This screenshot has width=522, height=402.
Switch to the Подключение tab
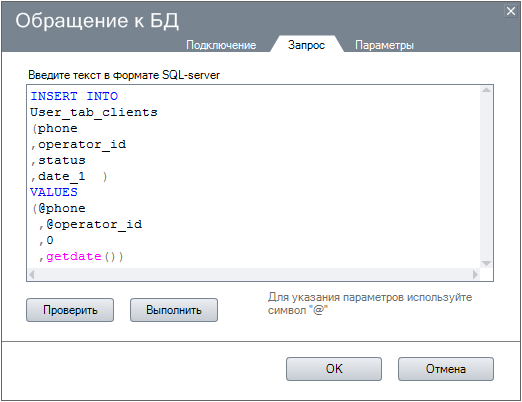tap(221, 45)
